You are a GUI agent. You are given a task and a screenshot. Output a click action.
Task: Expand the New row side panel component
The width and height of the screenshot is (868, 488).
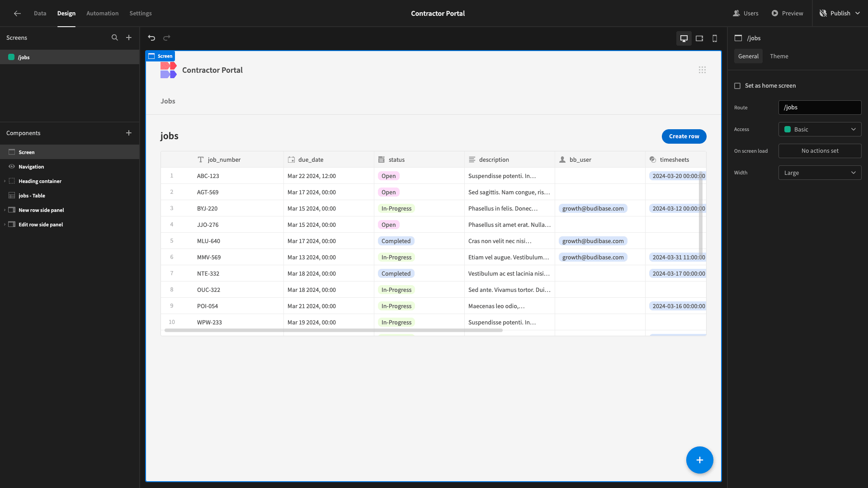pyautogui.click(x=5, y=210)
